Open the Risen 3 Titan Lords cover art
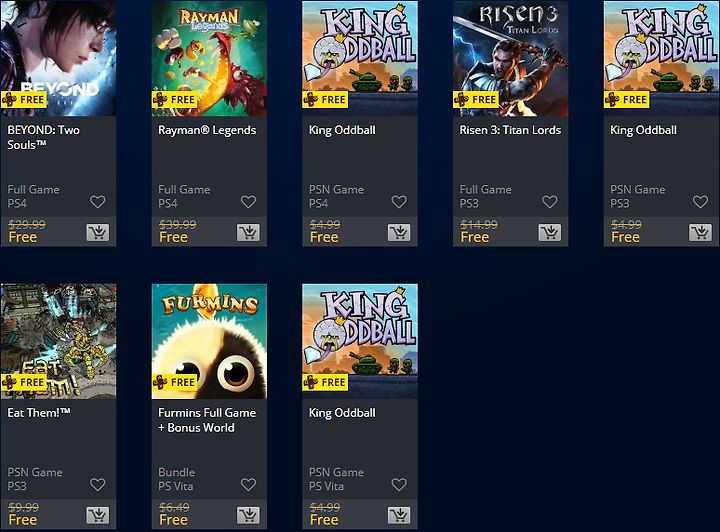720x532 pixels. 511,58
